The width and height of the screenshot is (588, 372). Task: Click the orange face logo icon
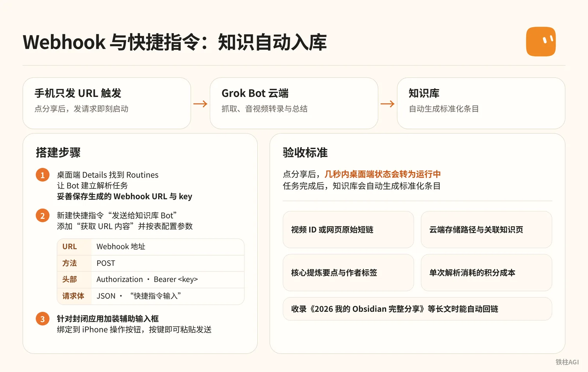(541, 41)
